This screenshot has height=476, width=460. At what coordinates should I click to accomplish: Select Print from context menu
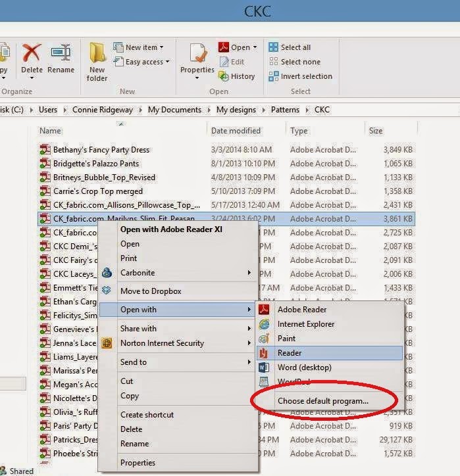[x=129, y=258]
